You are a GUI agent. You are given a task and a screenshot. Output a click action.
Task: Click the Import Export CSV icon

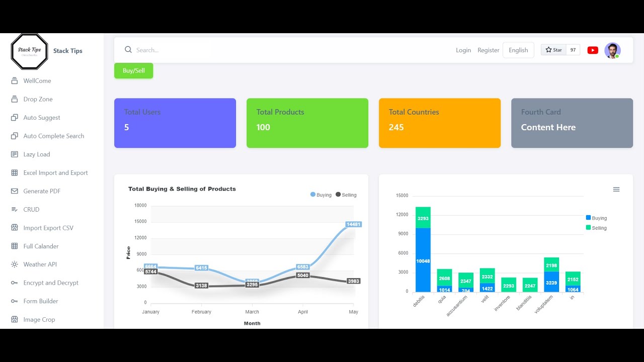[14, 228]
